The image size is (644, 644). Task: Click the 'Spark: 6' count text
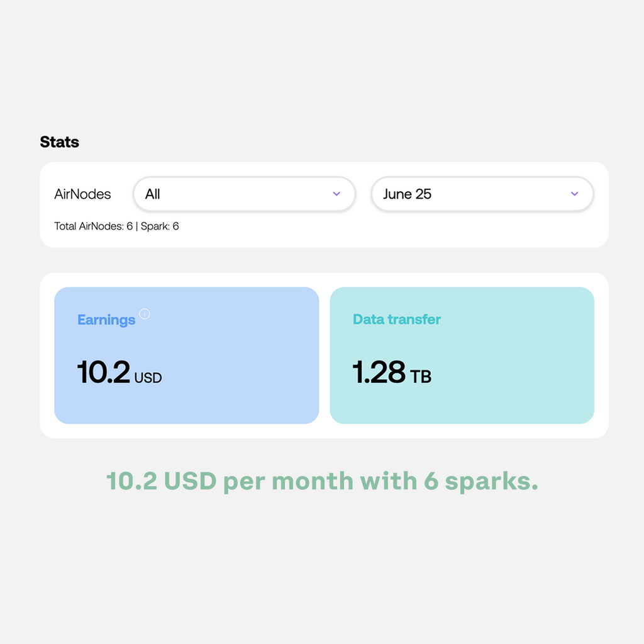pyautogui.click(x=160, y=226)
